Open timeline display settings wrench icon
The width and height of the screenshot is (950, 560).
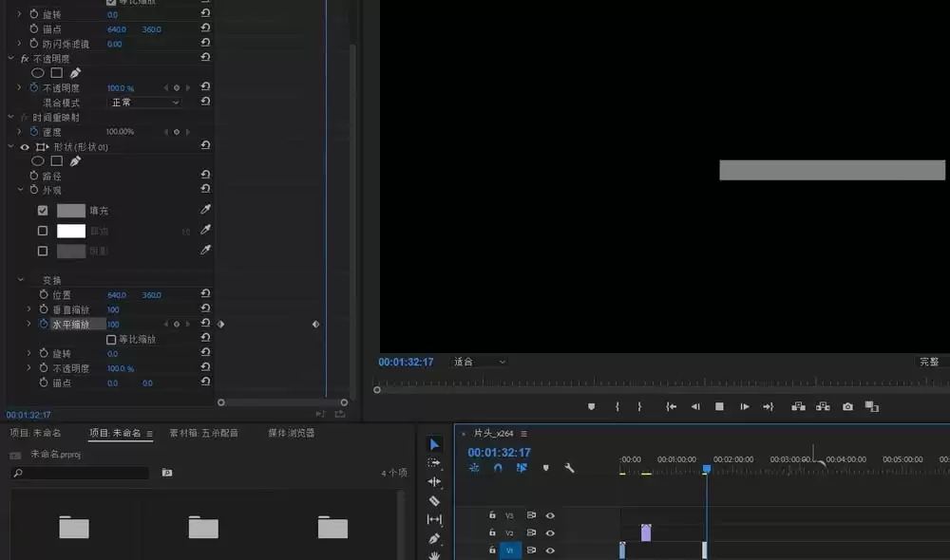[569, 468]
